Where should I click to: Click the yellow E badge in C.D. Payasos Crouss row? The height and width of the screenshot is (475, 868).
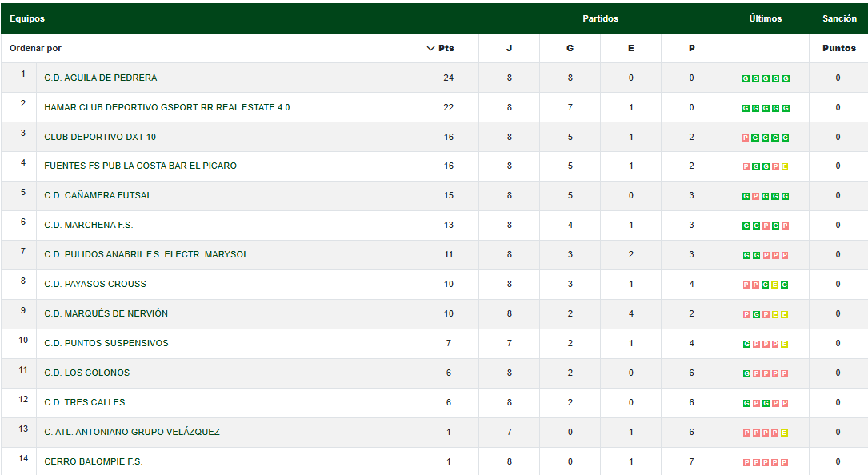tap(775, 285)
